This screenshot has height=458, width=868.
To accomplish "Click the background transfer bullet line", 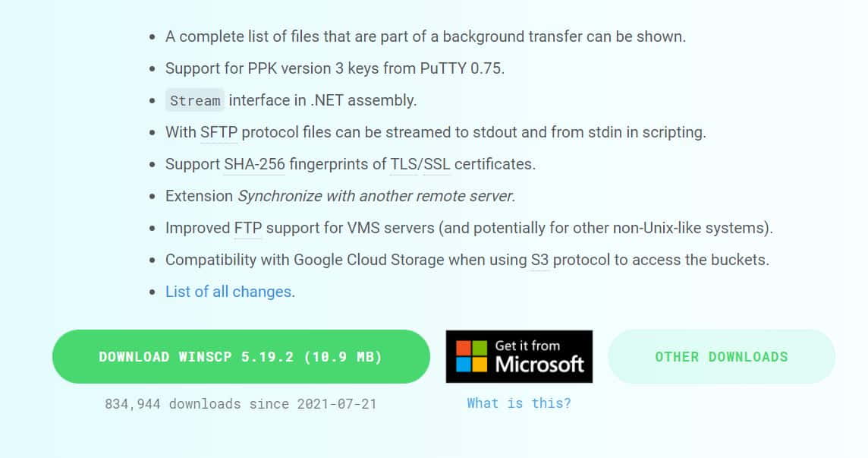I will click(425, 36).
